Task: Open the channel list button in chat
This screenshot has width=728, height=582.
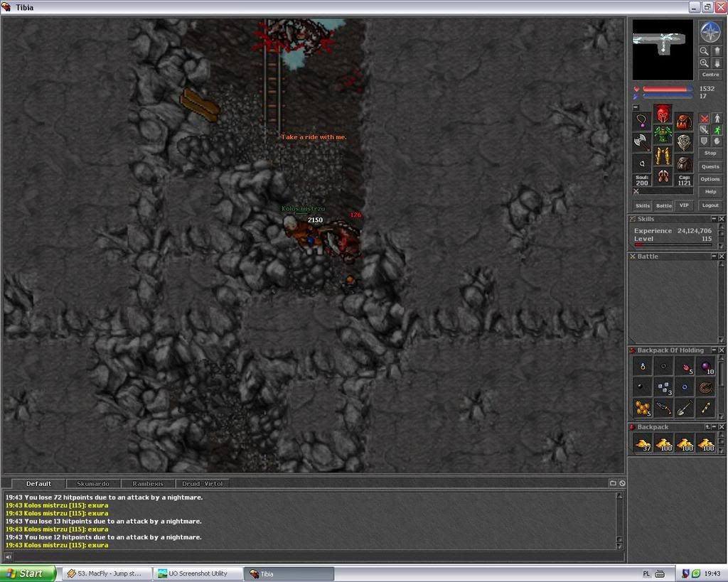Action: [613, 483]
